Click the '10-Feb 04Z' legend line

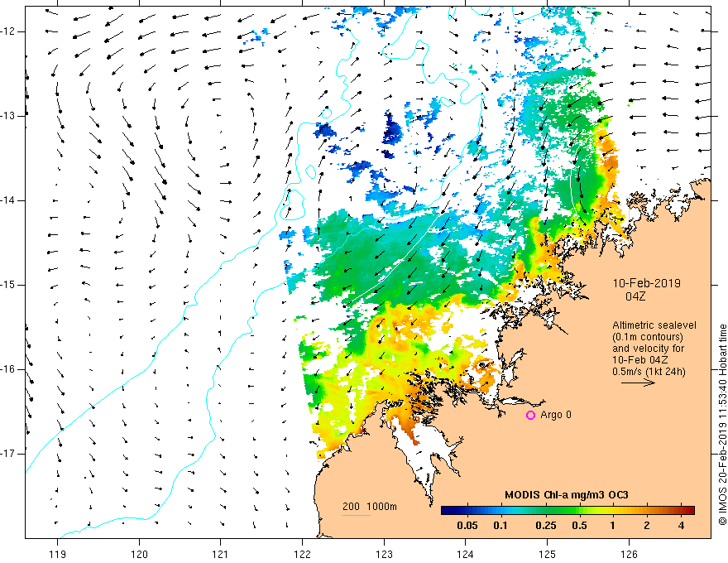point(642,360)
